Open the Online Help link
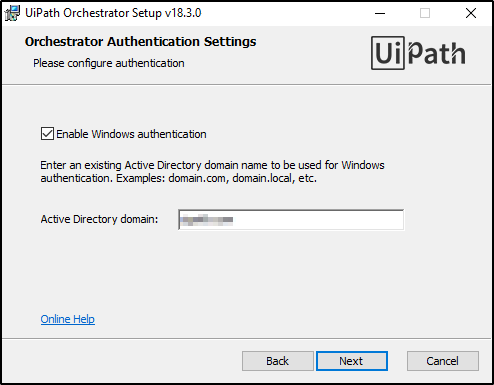 click(x=68, y=319)
